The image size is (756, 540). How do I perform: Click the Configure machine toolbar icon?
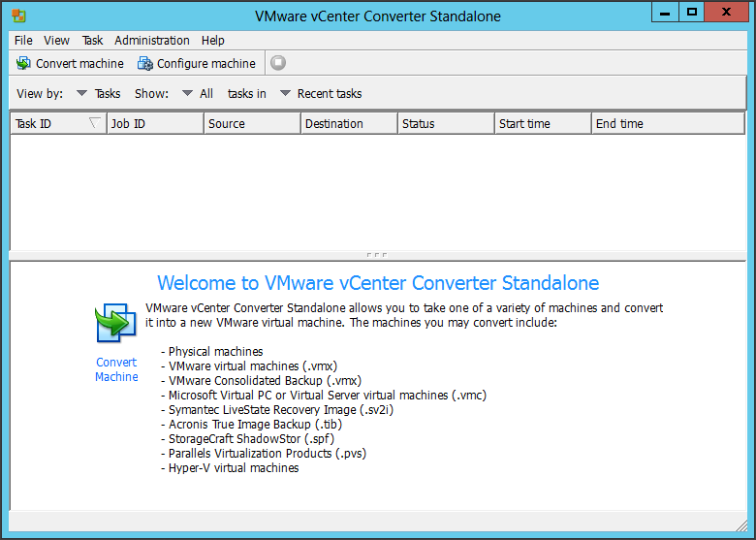(x=145, y=63)
